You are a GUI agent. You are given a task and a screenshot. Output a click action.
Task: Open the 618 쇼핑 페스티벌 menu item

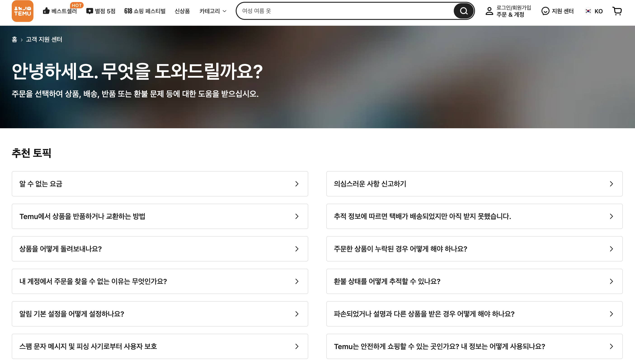tap(145, 11)
